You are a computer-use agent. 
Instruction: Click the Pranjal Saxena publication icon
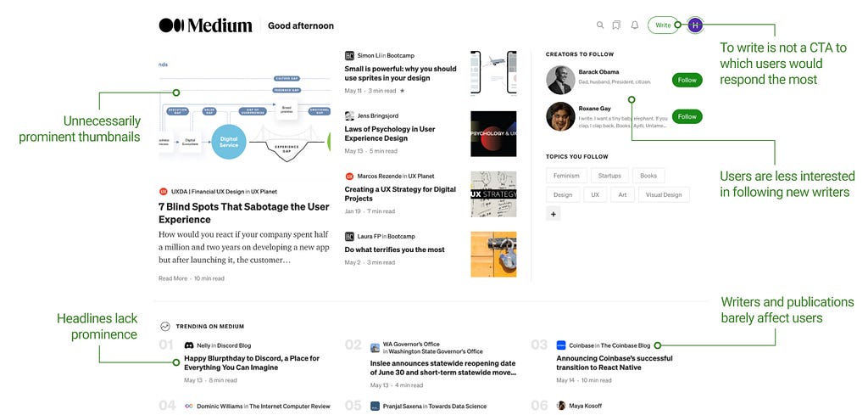(x=375, y=407)
